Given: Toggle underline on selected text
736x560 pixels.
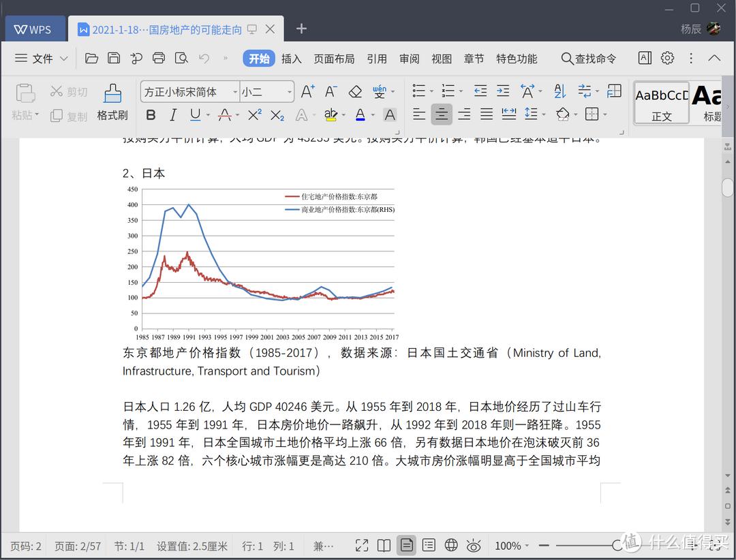Looking at the screenshot, I should pos(195,114).
